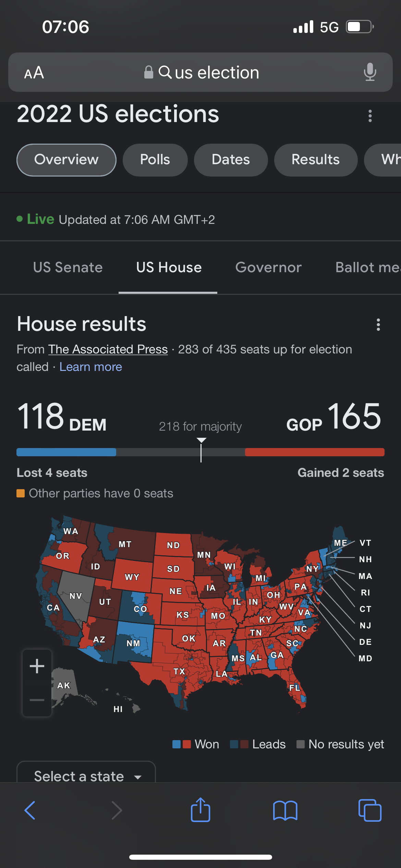Click the red GOP seats progress bar
The height and width of the screenshot is (868, 401).
tap(315, 452)
